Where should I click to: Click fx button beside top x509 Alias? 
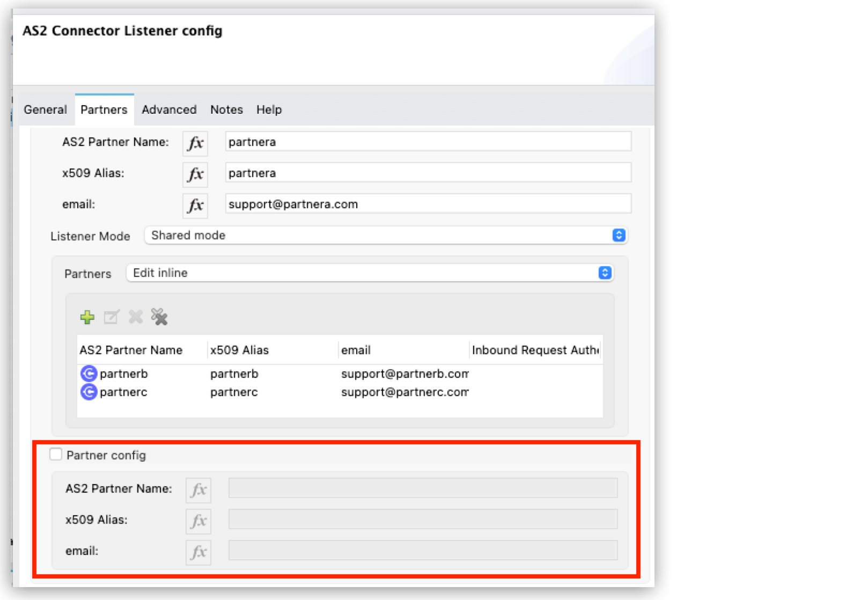[x=195, y=174]
